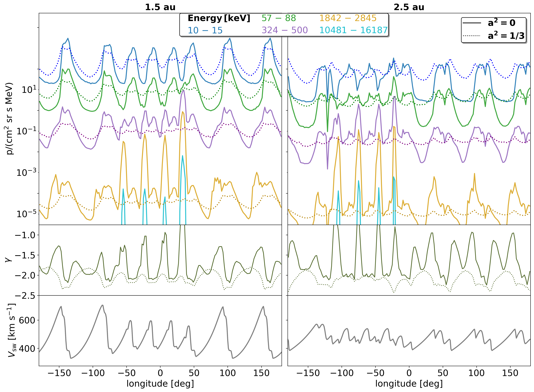Click the dotted line a²=1/3 legend sample
The image size is (534, 392).
click(x=472, y=36)
